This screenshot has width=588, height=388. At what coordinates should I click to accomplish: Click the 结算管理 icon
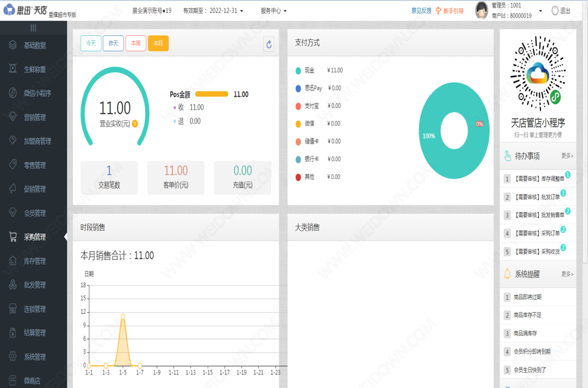coord(13,333)
